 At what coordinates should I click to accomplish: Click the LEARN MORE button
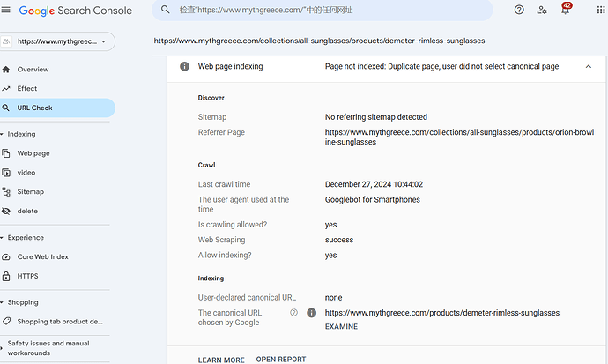point(221,360)
